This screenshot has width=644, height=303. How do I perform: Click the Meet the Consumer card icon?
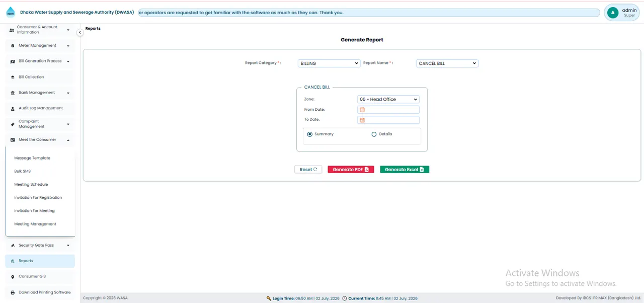pyautogui.click(x=13, y=140)
